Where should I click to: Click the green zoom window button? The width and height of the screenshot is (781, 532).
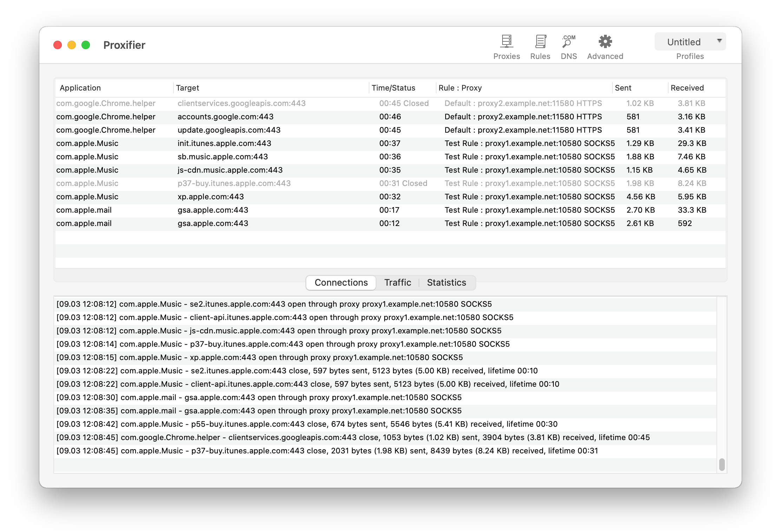coord(86,45)
